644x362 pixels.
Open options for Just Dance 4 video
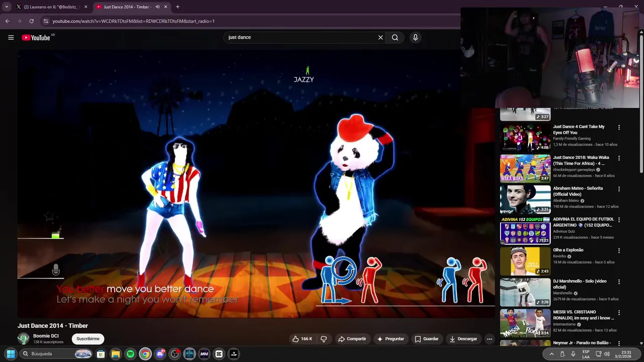pyautogui.click(x=619, y=127)
